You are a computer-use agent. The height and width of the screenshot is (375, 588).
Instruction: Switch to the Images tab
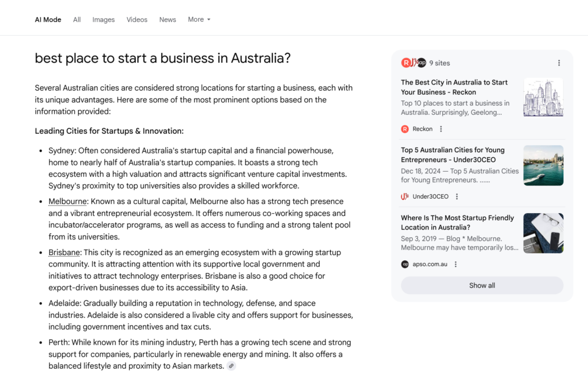click(x=103, y=20)
